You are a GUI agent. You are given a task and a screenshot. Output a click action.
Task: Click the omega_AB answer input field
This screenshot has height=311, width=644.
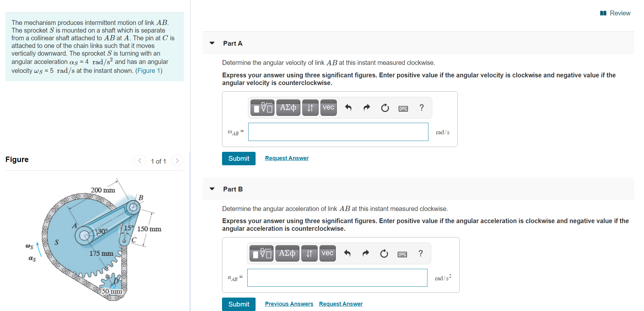coord(338,132)
